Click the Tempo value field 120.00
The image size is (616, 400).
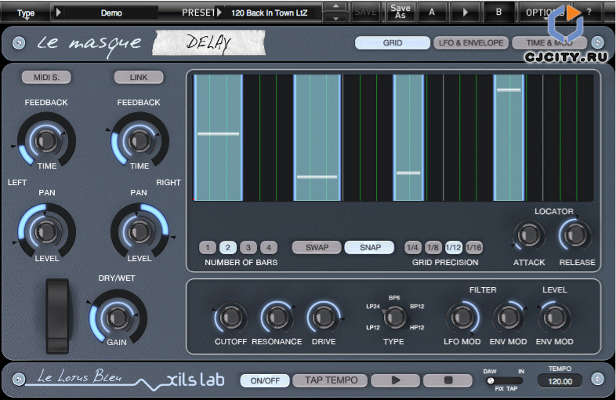560,381
